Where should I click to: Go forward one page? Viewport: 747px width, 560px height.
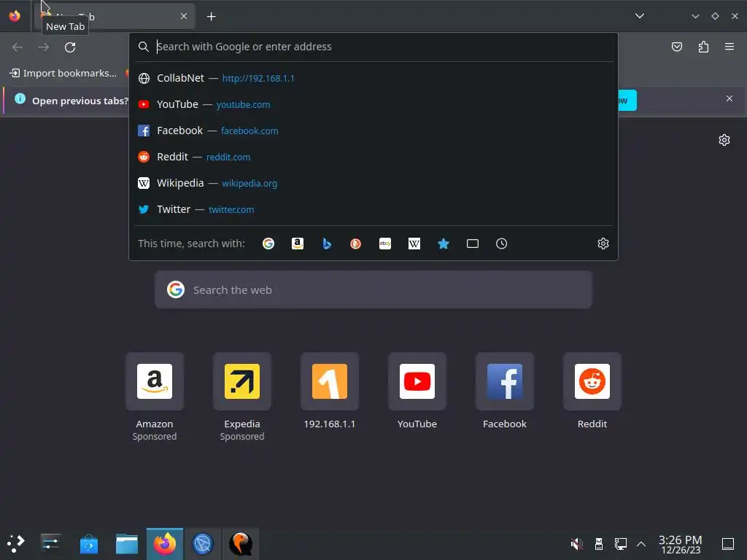(x=43, y=47)
